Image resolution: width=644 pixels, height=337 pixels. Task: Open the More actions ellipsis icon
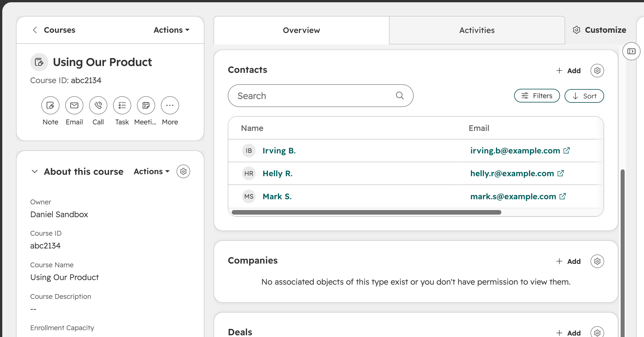(x=170, y=105)
